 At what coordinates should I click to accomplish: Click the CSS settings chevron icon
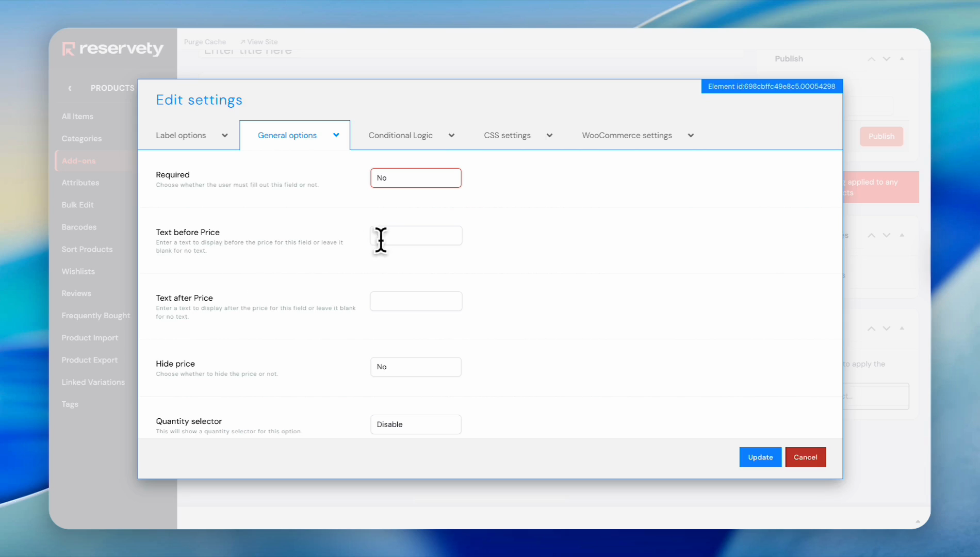[x=550, y=136]
